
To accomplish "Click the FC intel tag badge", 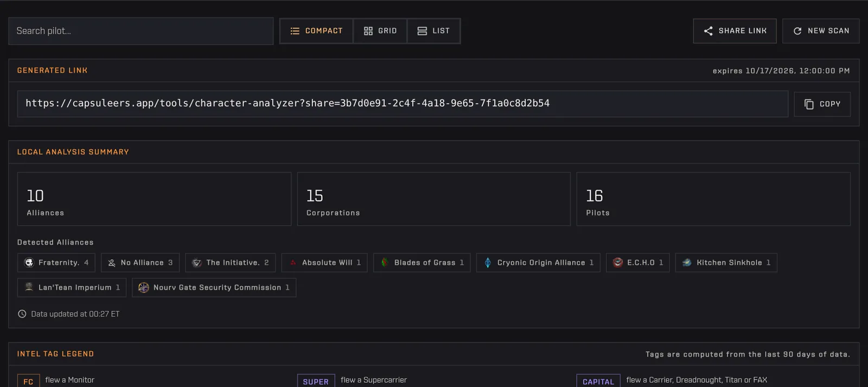I will [29, 381].
